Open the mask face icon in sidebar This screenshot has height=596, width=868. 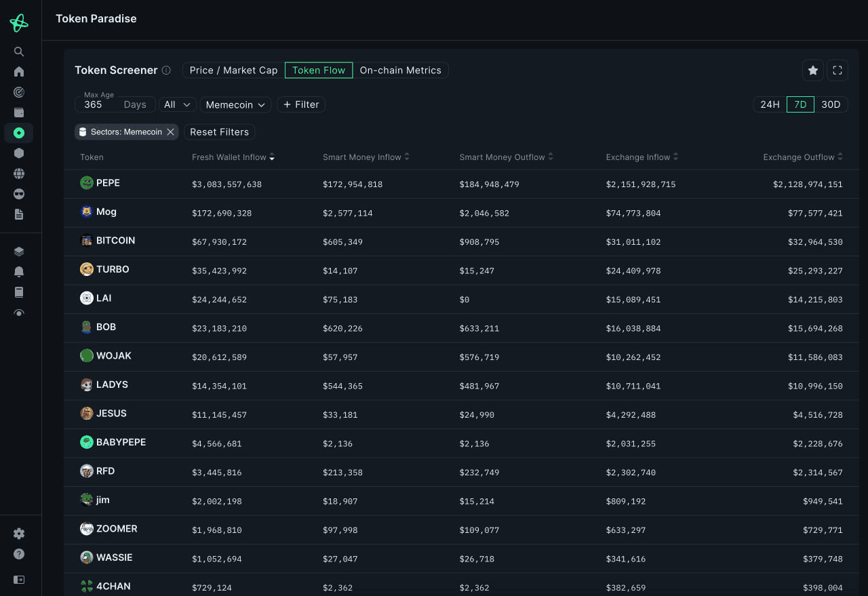click(x=19, y=194)
